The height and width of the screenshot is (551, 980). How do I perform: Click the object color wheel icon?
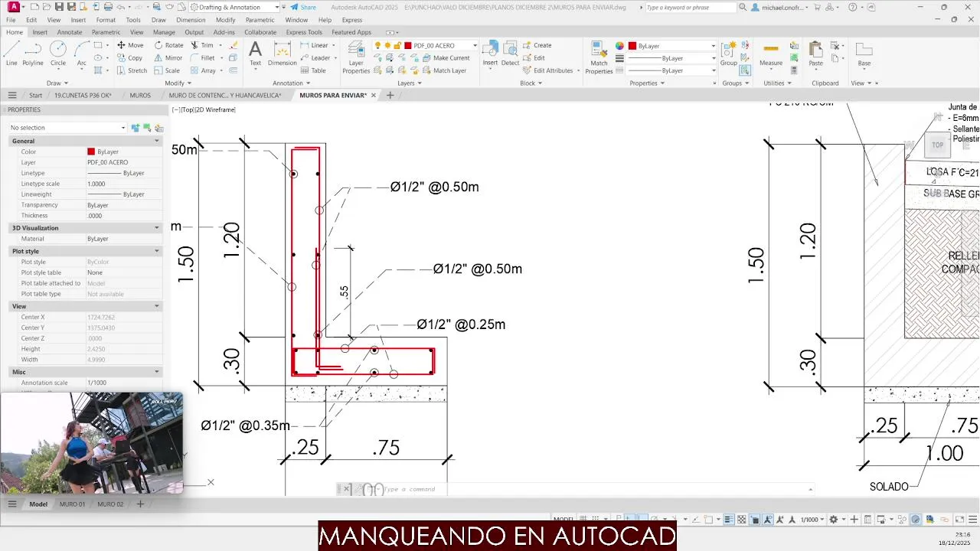click(x=620, y=46)
